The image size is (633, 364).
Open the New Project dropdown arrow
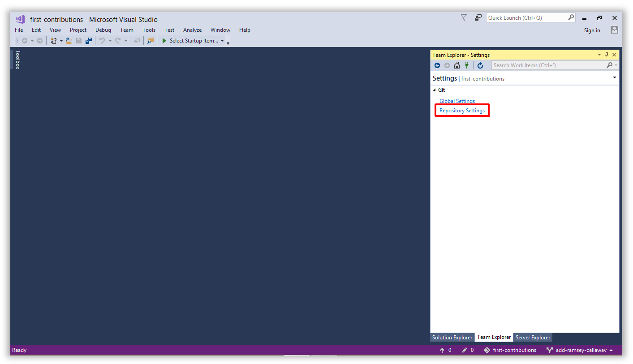(x=61, y=41)
